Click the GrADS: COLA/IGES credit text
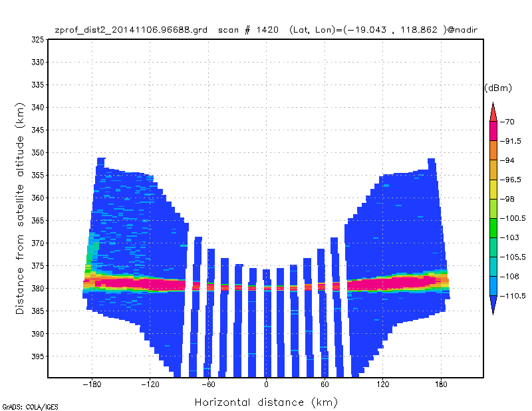 pyautogui.click(x=30, y=407)
